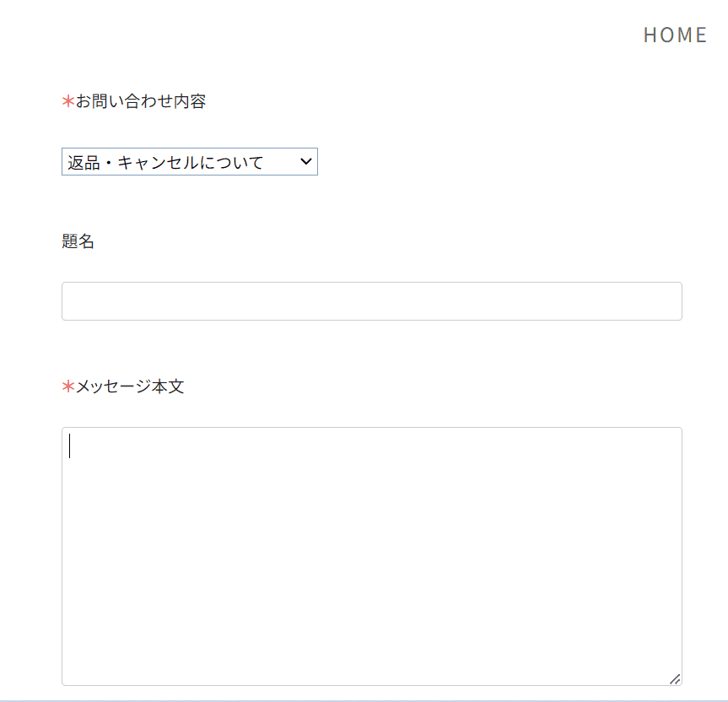Click the red asterisk beside お問い合わせ内容
The height and width of the screenshot is (702, 728).
(68, 100)
